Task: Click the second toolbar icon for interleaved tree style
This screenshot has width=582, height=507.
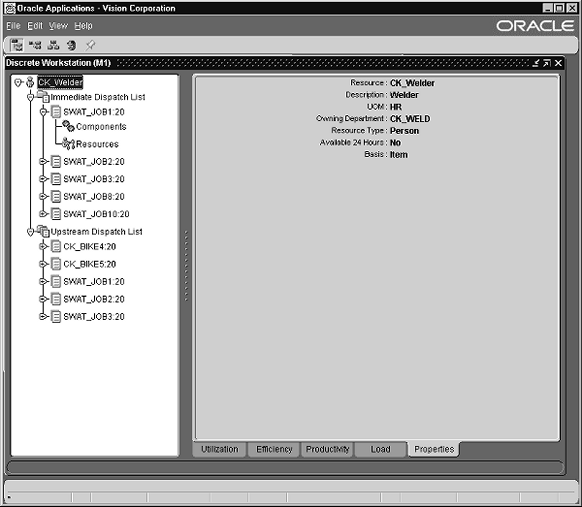Action: click(35, 45)
